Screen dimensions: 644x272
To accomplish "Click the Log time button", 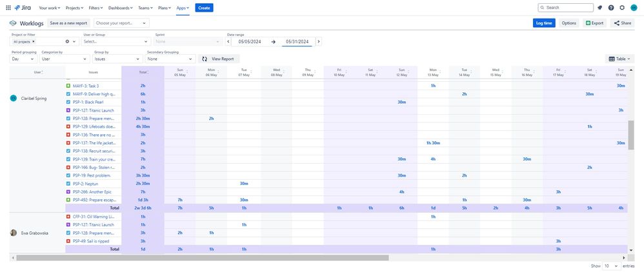I will 544,23.
